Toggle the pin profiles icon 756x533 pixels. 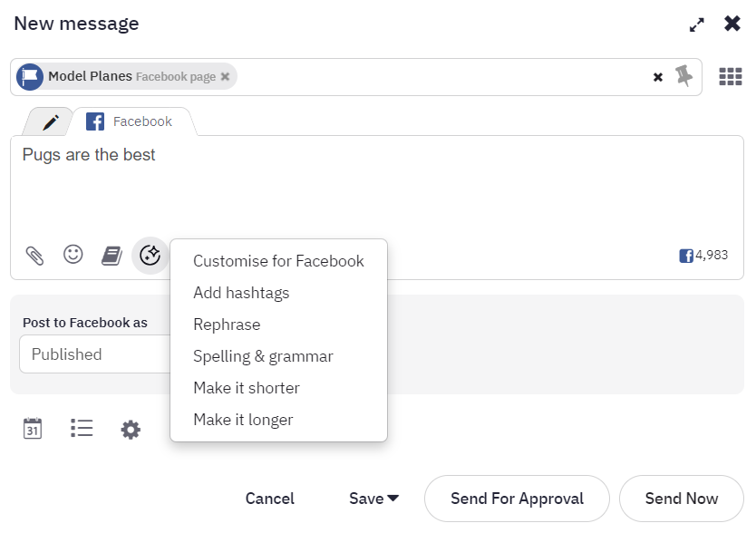coord(683,76)
